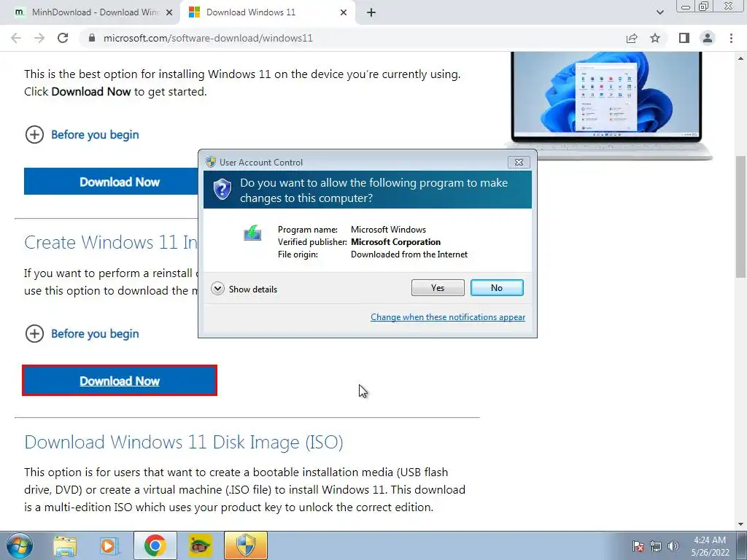Open the green hat app in taskbar

point(200,545)
